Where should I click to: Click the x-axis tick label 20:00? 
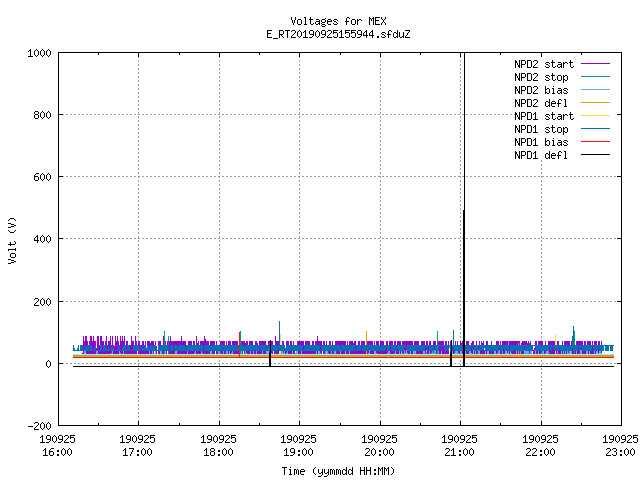pyautogui.click(x=379, y=453)
